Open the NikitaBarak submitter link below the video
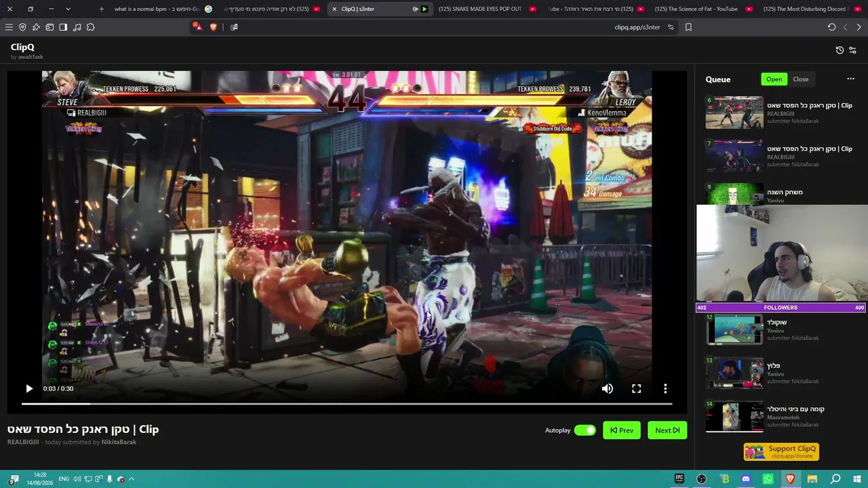 tap(119, 442)
